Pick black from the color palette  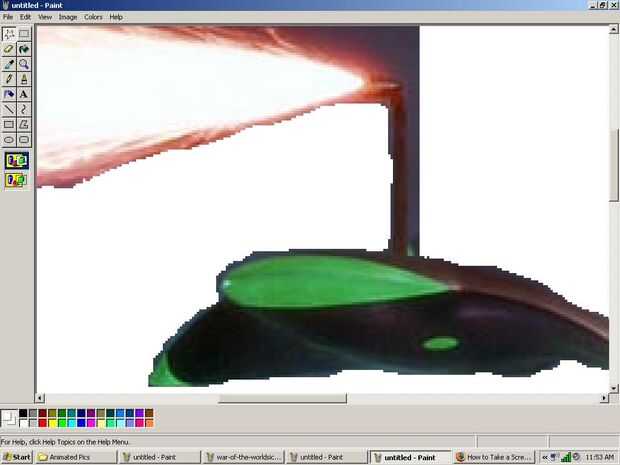coord(23,413)
